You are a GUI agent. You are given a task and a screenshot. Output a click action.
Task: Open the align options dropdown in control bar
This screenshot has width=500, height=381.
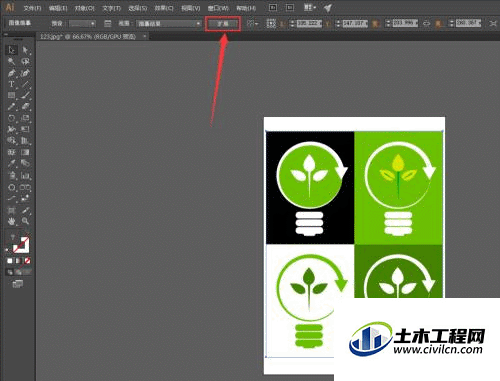[x=252, y=24]
